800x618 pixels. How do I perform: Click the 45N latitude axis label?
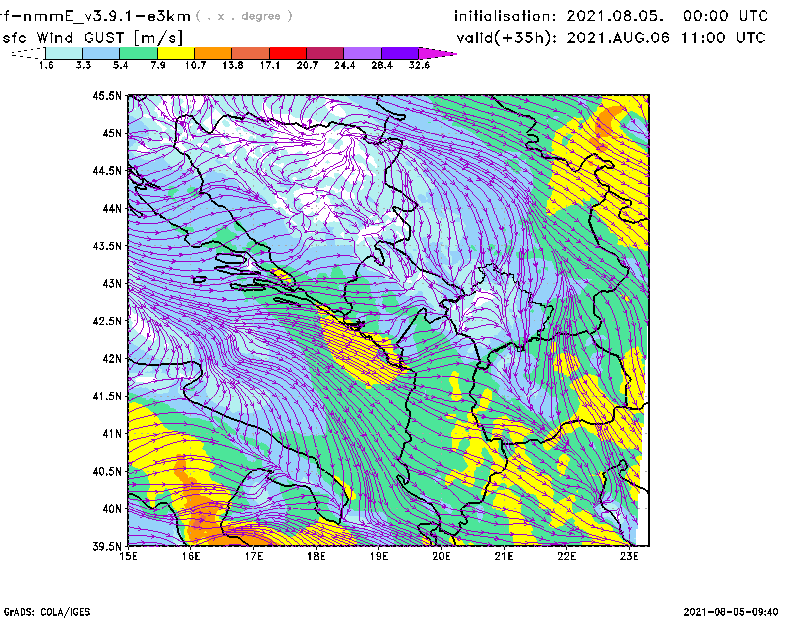112,133
